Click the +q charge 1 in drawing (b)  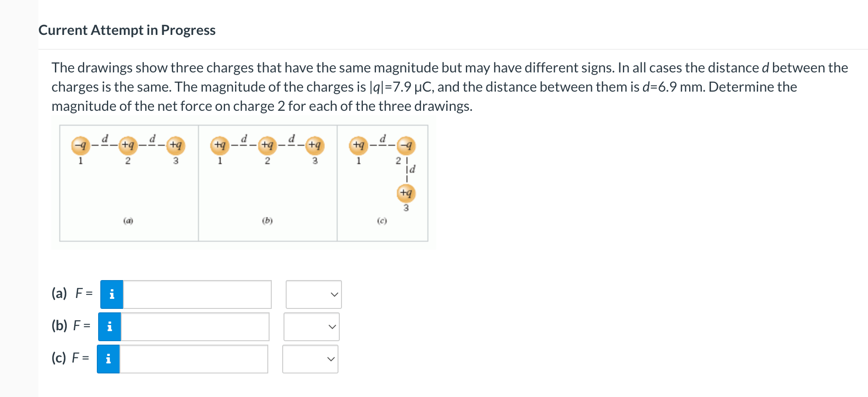click(220, 145)
